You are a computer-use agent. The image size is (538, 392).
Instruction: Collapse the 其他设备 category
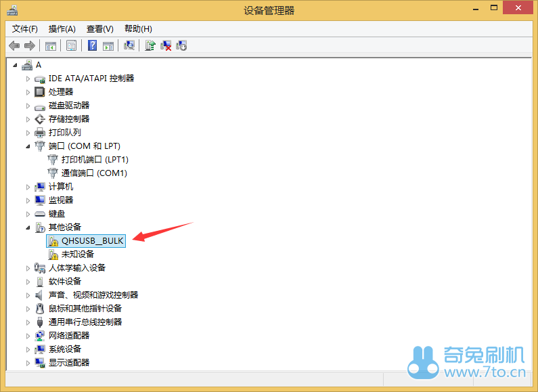(x=28, y=227)
